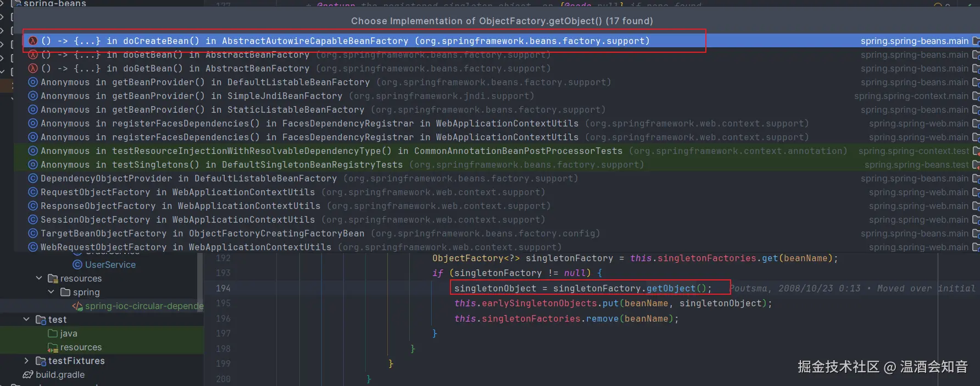980x386 pixels.
Task: Click test module folder icon
Action: (41, 320)
